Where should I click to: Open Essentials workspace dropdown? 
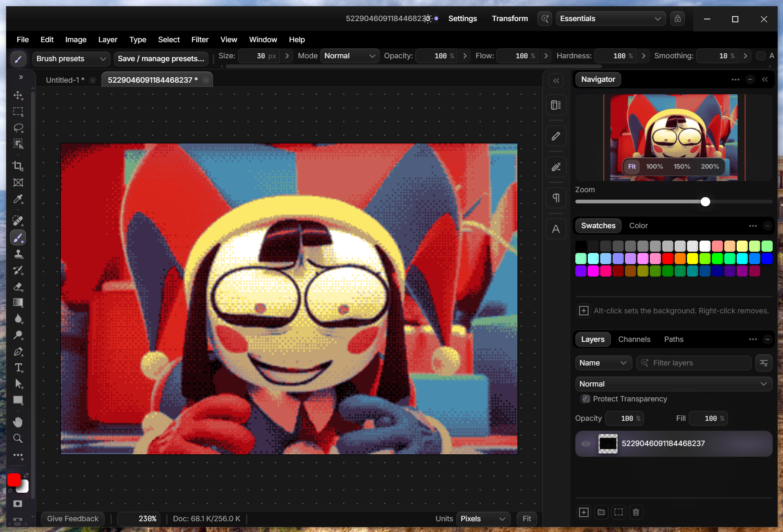click(611, 19)
